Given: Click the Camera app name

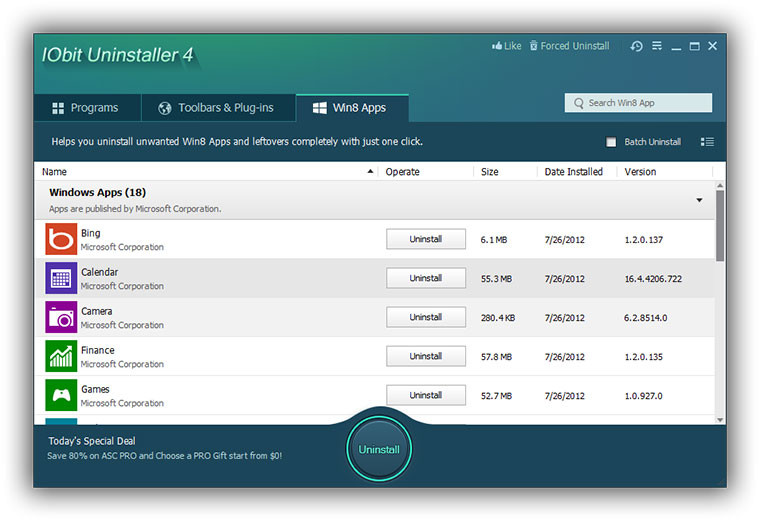Looking at the screenshot, I should (96, 311).
